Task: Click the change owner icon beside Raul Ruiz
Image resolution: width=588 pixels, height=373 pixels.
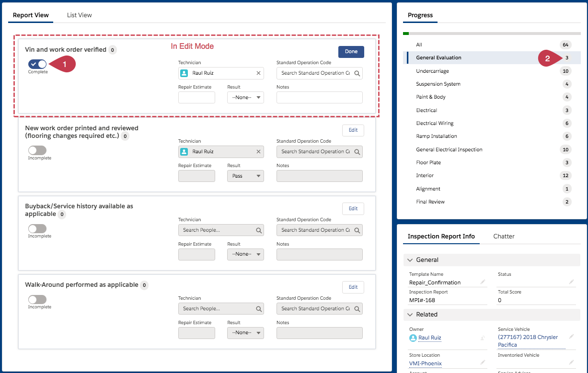Action: (483, 338)
